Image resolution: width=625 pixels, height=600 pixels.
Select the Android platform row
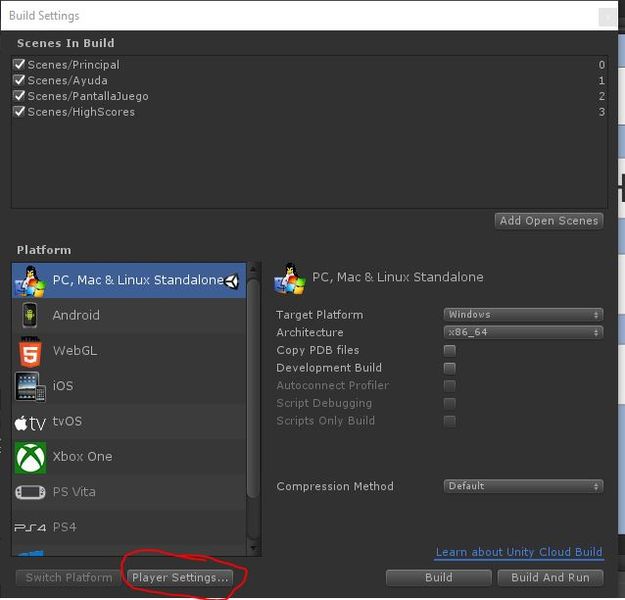tap(129, 315)
